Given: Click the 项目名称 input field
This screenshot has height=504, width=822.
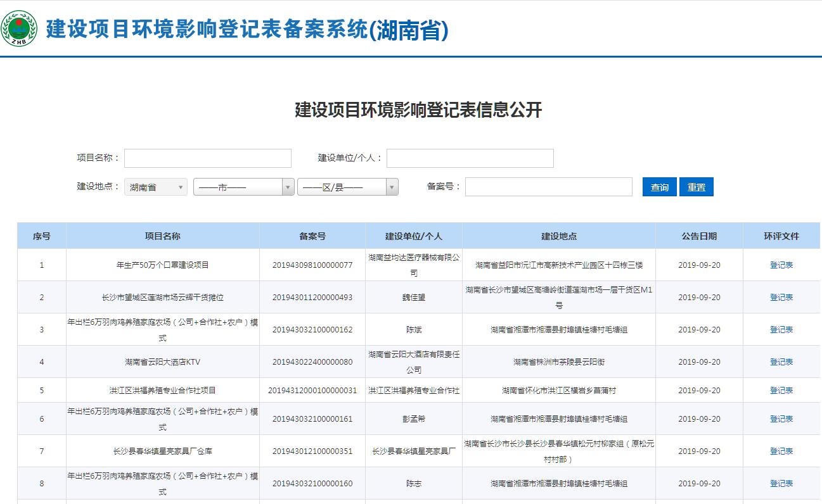Looking at the screenshot, I should [208, 158].
